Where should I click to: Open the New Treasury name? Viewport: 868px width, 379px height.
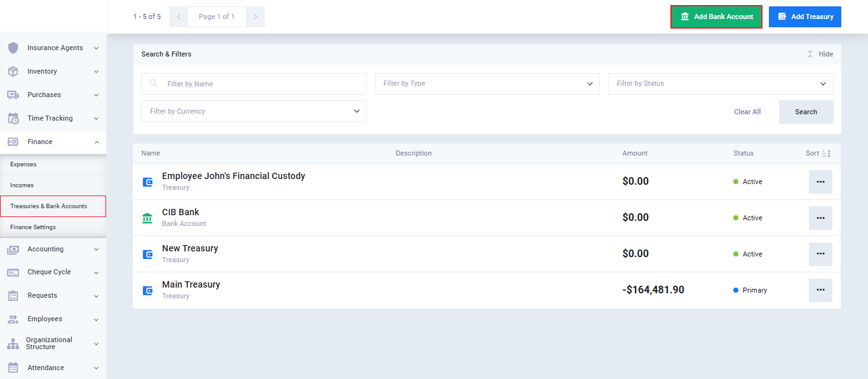pyautogui.click(x=190, y=248)
